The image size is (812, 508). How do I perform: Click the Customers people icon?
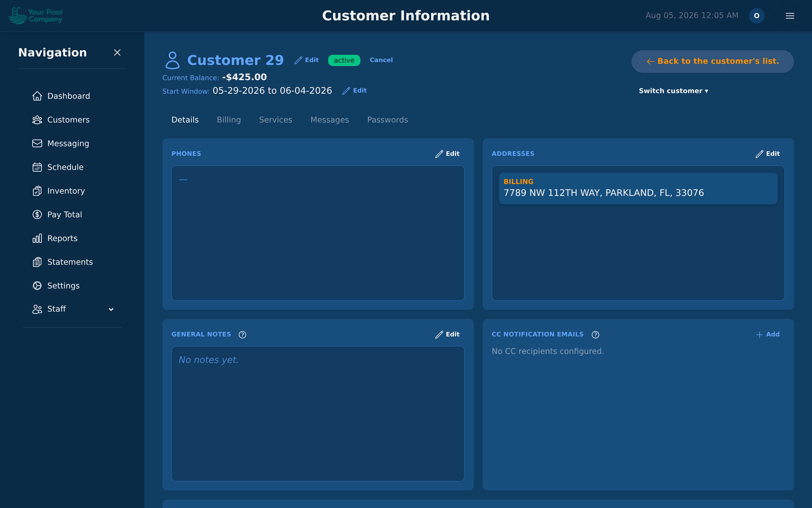pos(37,120)
